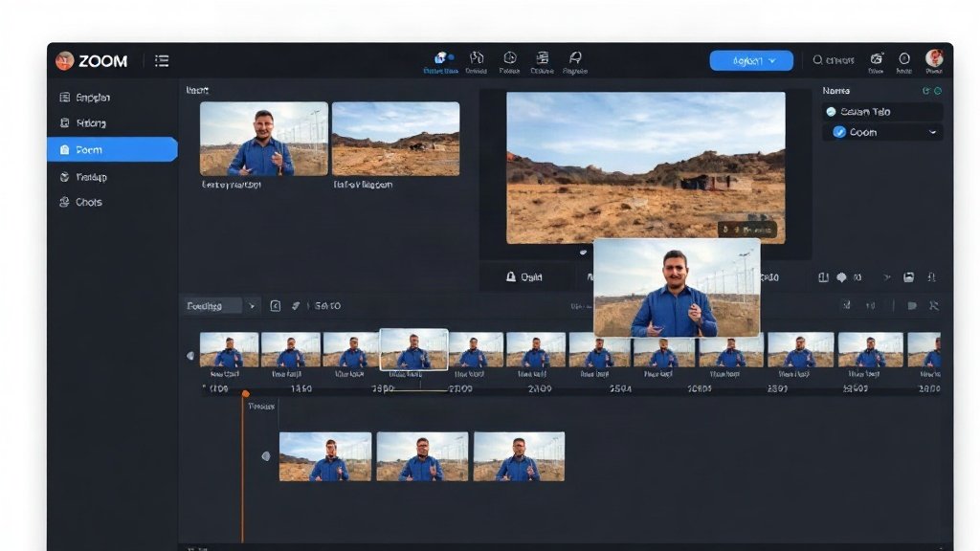Toggle the round track button beside lower clips
980x551 pixels.
tap(266, 456)
